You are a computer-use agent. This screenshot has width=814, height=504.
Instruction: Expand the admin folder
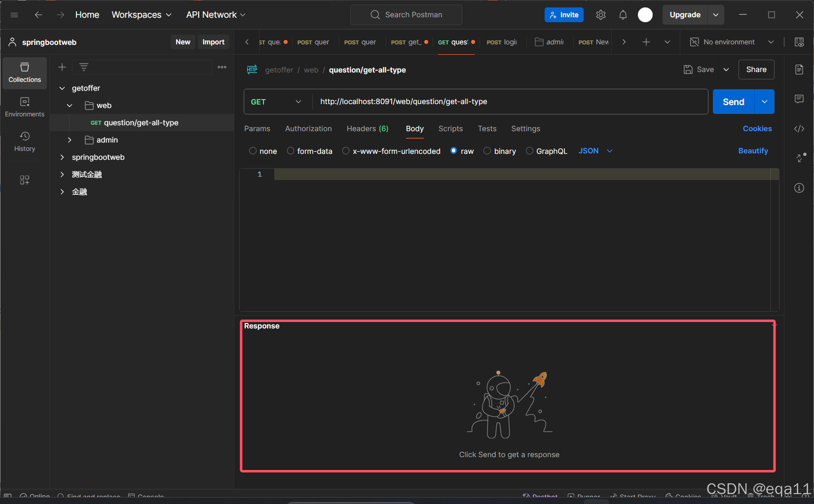70,140
